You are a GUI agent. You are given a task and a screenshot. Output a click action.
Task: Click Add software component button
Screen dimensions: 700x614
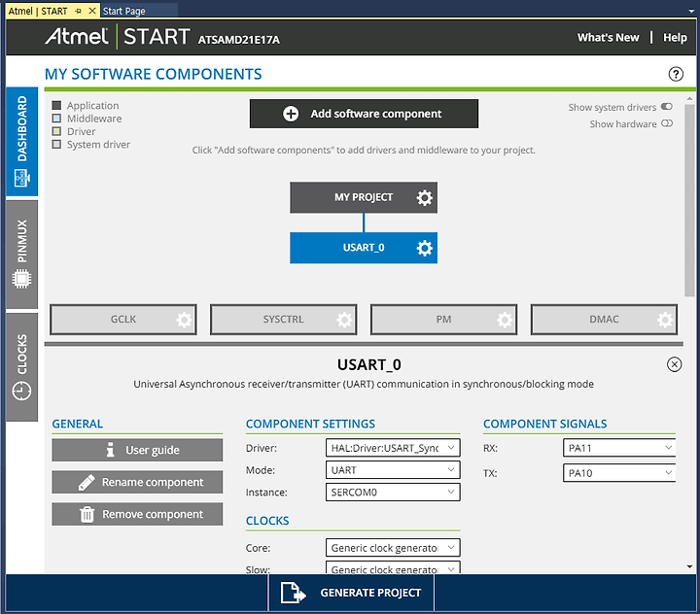pos(364,114)
